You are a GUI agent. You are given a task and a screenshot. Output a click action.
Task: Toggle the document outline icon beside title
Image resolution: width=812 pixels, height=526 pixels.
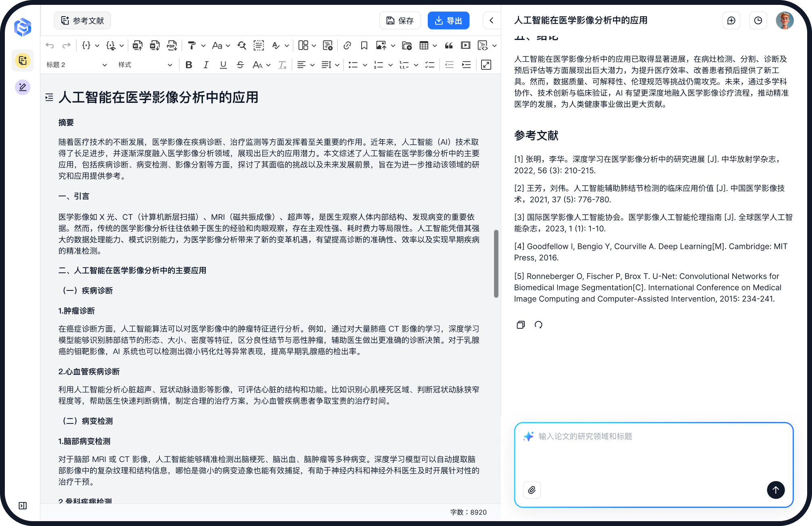[x=49, y=97]
